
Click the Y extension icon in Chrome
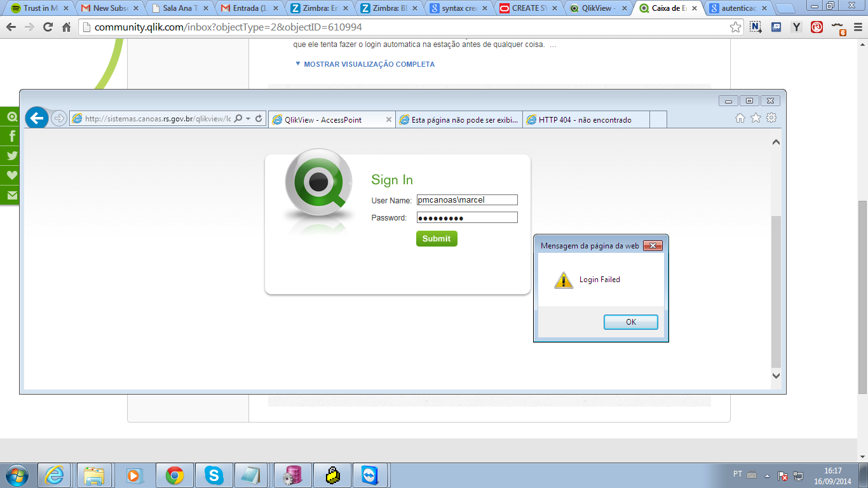(796, 27)
